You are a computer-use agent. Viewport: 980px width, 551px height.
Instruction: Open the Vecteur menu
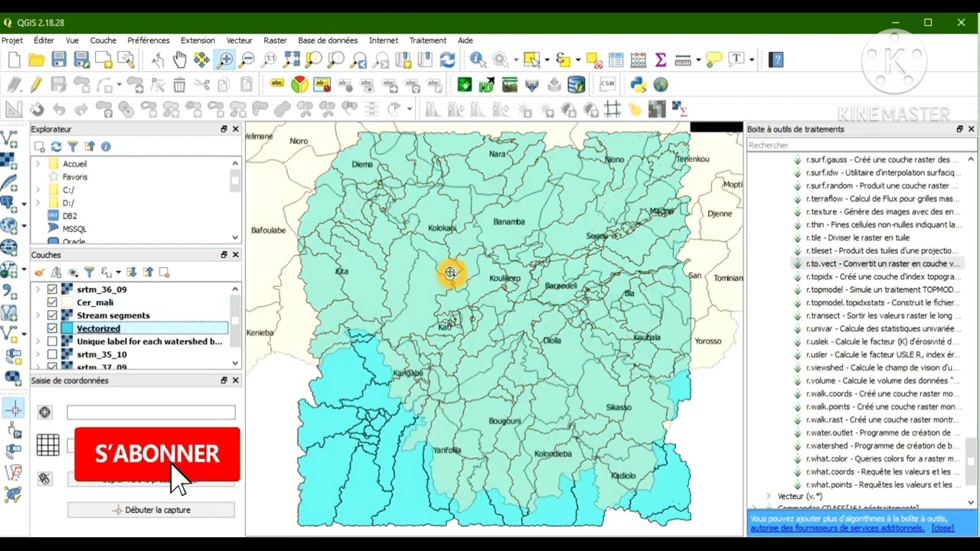tap(240, 41)
